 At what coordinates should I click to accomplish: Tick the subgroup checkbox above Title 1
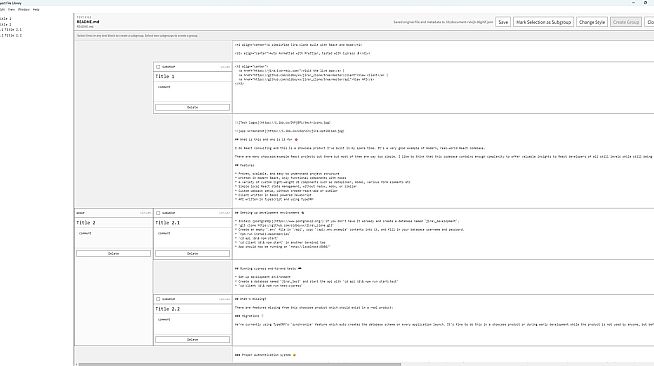click(x=158, y=67)
